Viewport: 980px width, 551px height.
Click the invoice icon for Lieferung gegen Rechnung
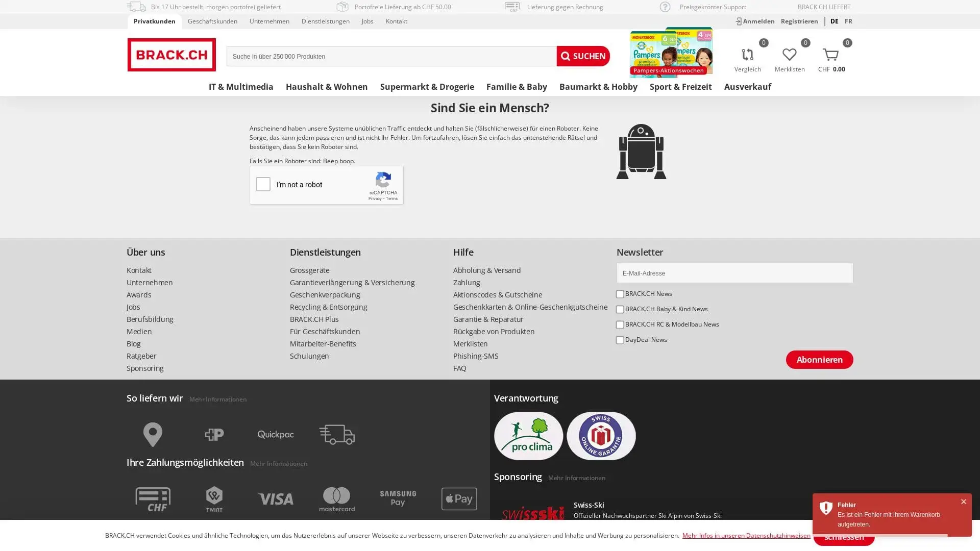pos(512,7)
